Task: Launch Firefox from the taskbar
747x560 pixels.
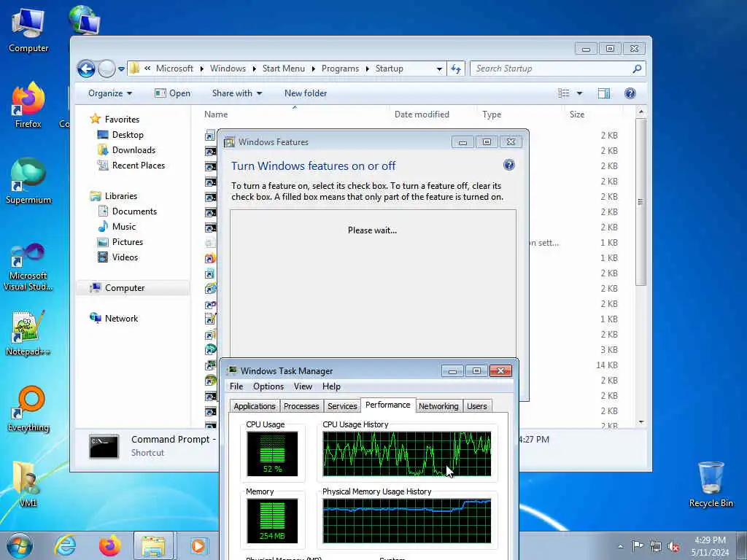Action: [x=109, y=545]
